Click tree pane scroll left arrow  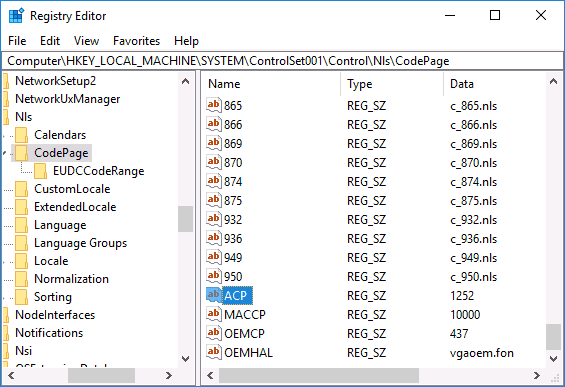point(11,376)
